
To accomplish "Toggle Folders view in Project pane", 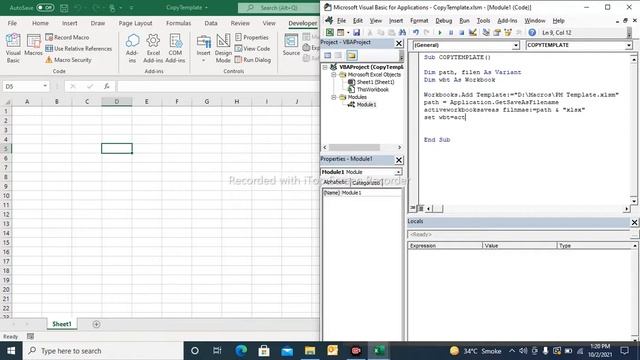I will click(x=352, y=56).
